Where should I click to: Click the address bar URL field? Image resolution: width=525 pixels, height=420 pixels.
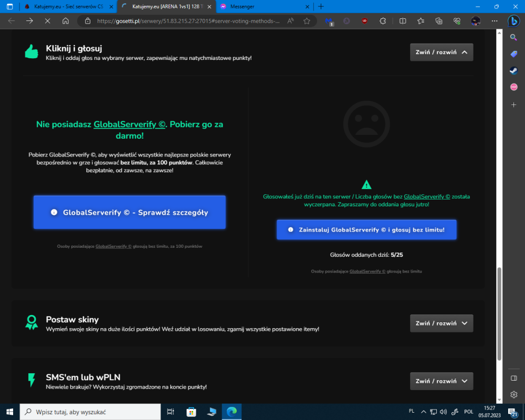pos(188,21)
